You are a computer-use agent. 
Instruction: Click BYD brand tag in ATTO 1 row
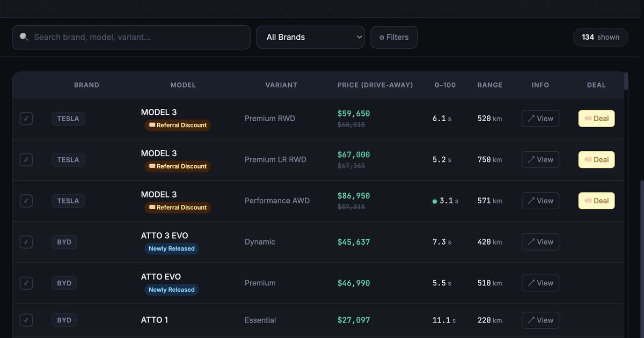[x=64, y=320]
